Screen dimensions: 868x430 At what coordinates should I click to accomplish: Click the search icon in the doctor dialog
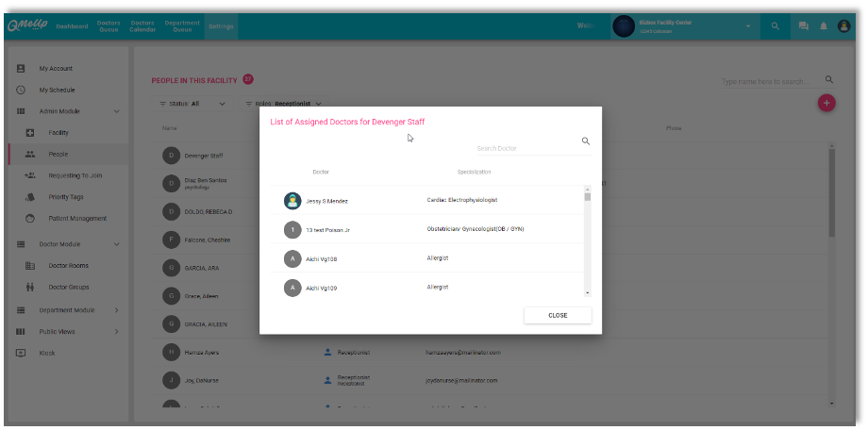pos(585,141)
